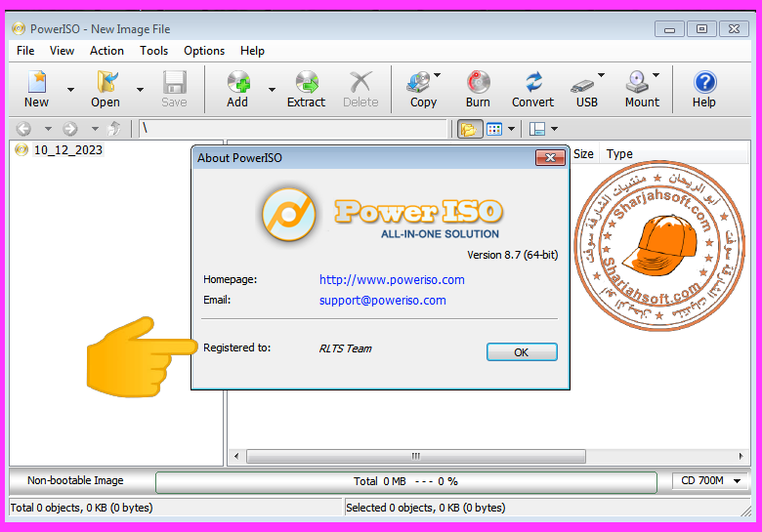This screenshot has height=532, width=762.
Task: Open the http://www.poweriso.com homepage link
Action: (x=392, y=280)
